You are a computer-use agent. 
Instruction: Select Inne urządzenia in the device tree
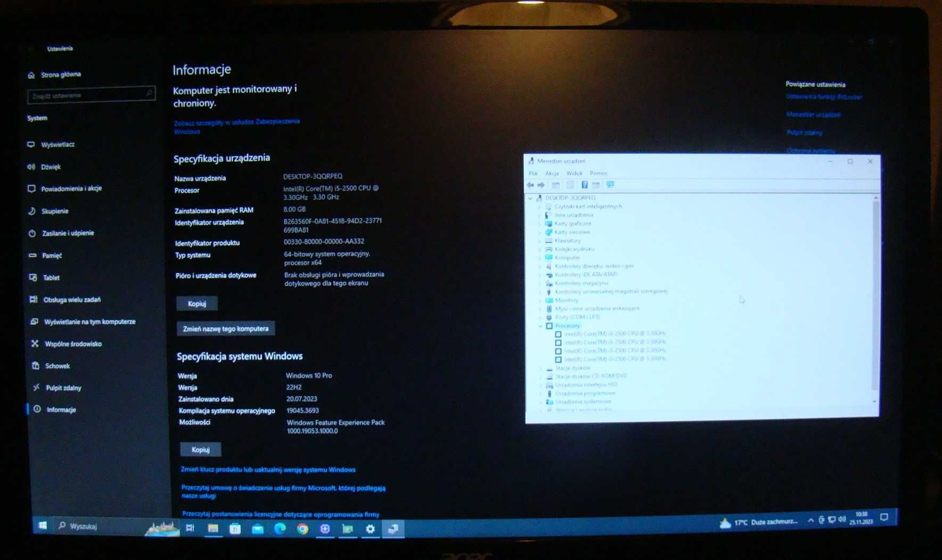(574, 215)
